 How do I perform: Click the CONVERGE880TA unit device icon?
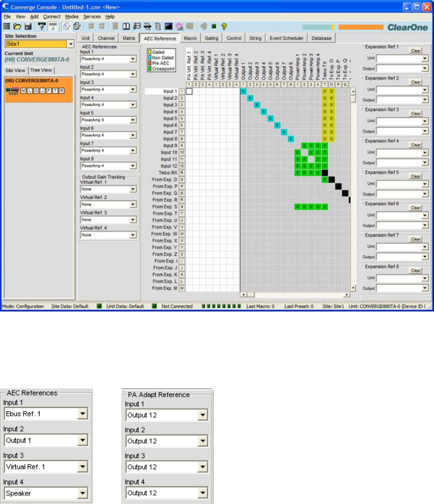(13, 92)
